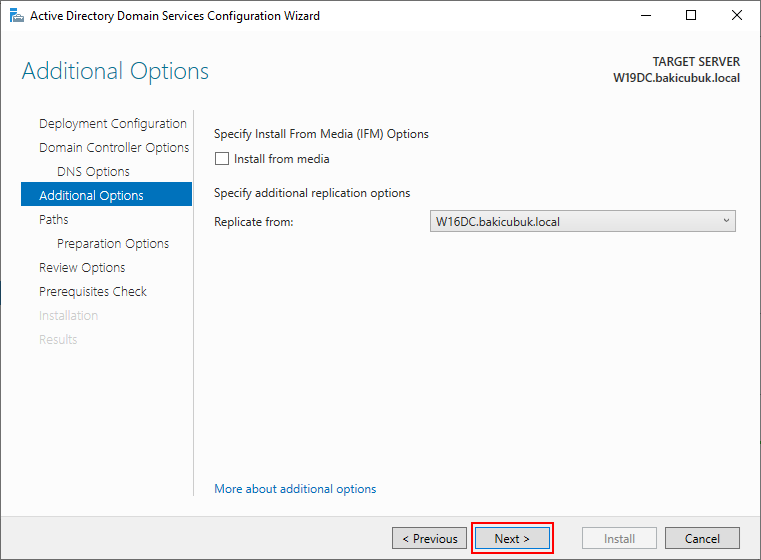Screen dimensions: 761x560
Task: Minimize the wizard window
Action: click(645, 16)
